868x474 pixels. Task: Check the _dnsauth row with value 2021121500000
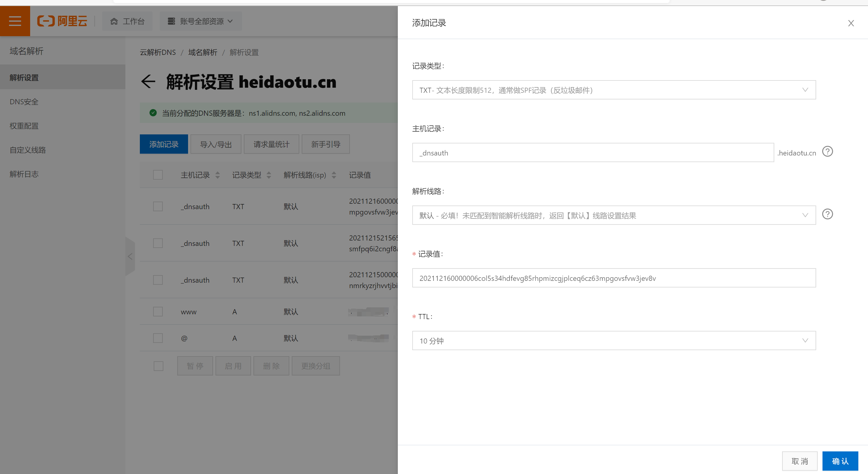158,280
